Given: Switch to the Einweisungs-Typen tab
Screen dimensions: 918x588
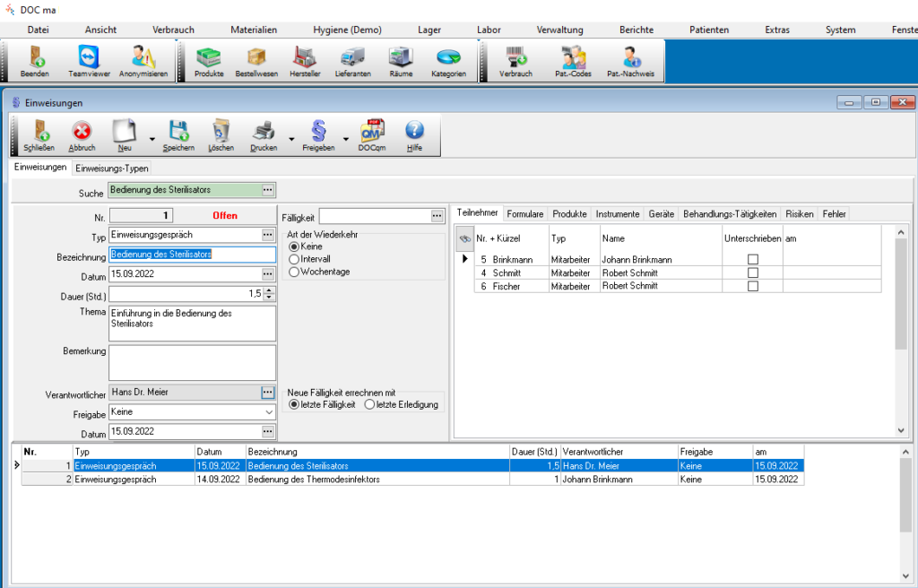Looking at the screenshot, I should (x=112, y=169).
